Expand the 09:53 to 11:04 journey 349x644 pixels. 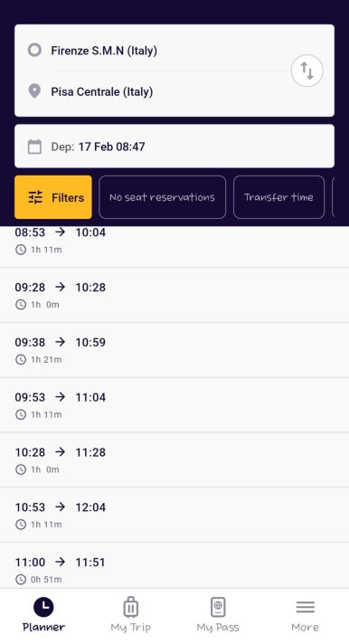[x=174, y=405]
